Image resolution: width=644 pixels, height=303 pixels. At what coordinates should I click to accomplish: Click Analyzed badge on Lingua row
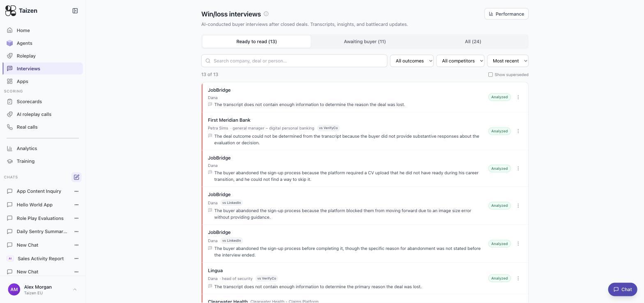[499, 278]
